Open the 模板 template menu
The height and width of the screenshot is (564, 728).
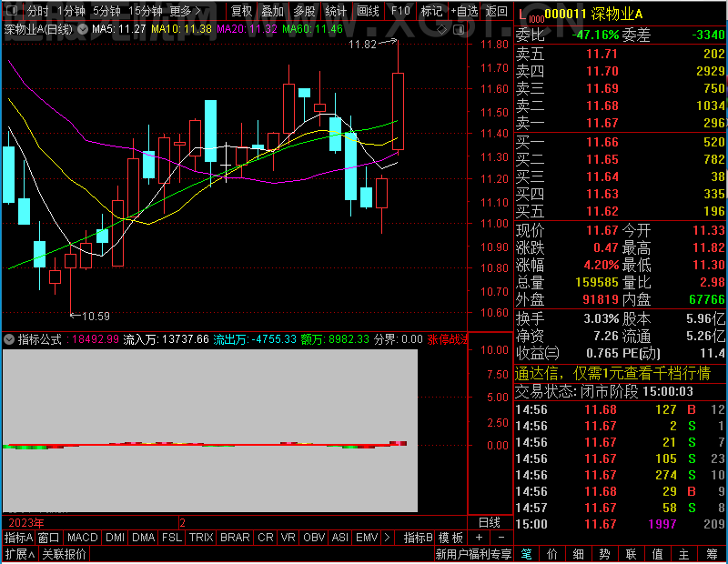pyautogui.click(x=450, y=538)
